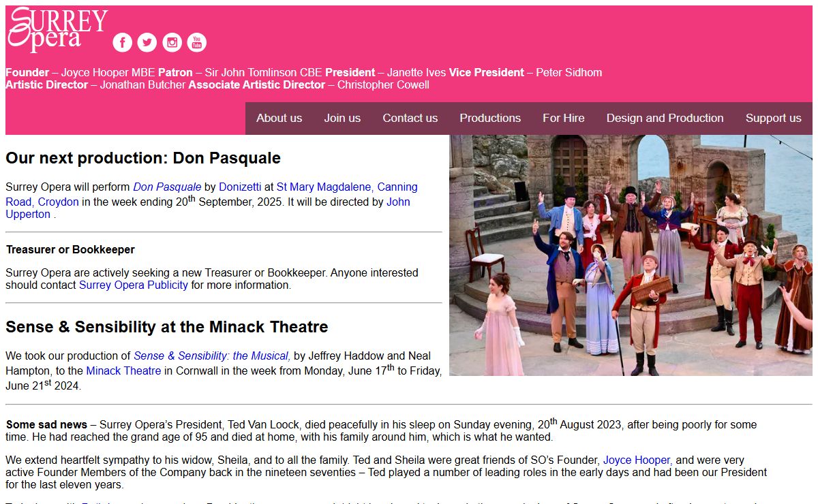Open the Joyce Hooper link

click(x=637, y=460)
